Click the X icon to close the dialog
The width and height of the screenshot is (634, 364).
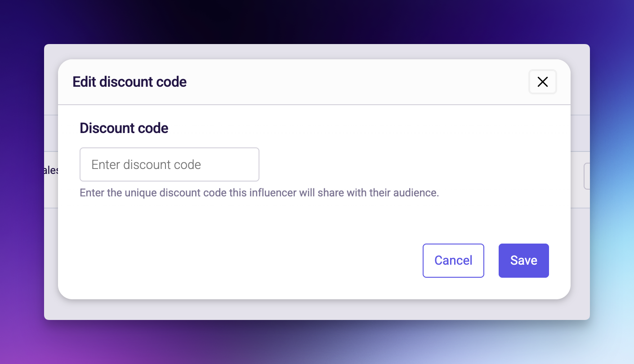click(542, 82)
